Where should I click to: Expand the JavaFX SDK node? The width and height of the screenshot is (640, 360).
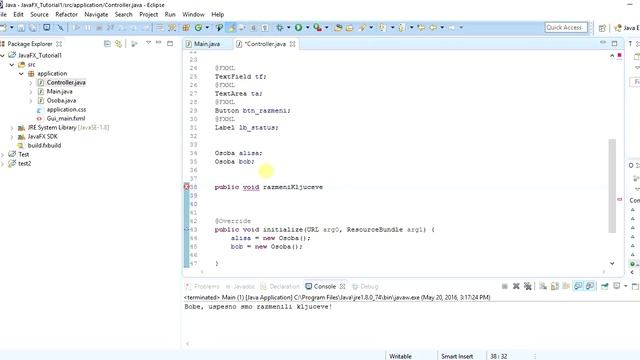click(12, 137)
